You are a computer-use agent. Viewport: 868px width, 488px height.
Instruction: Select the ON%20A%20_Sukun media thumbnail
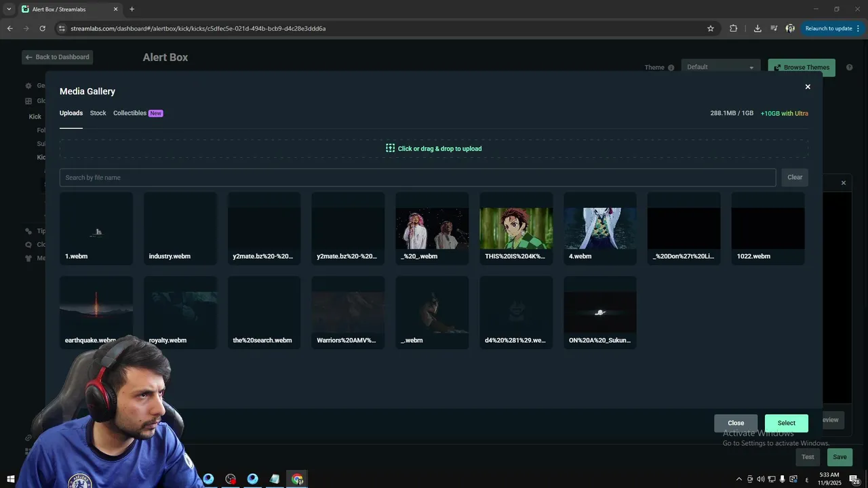[600, 312]
